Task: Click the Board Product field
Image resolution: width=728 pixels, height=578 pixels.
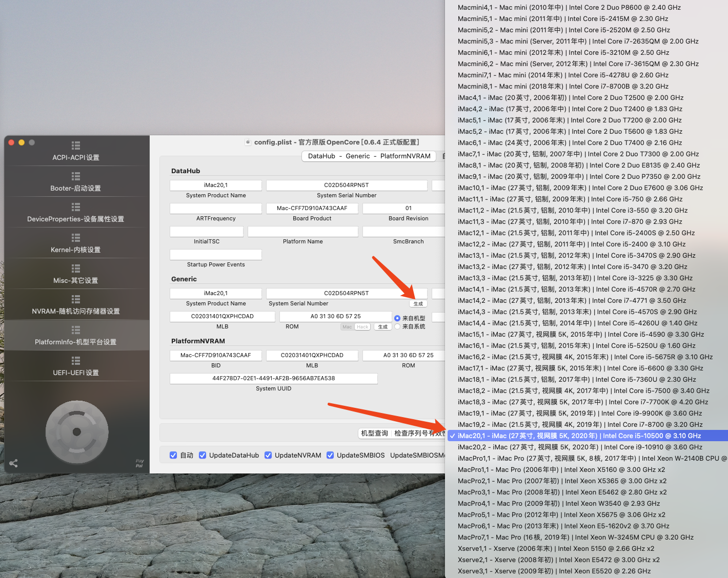Action: click(x=312, y=208)
